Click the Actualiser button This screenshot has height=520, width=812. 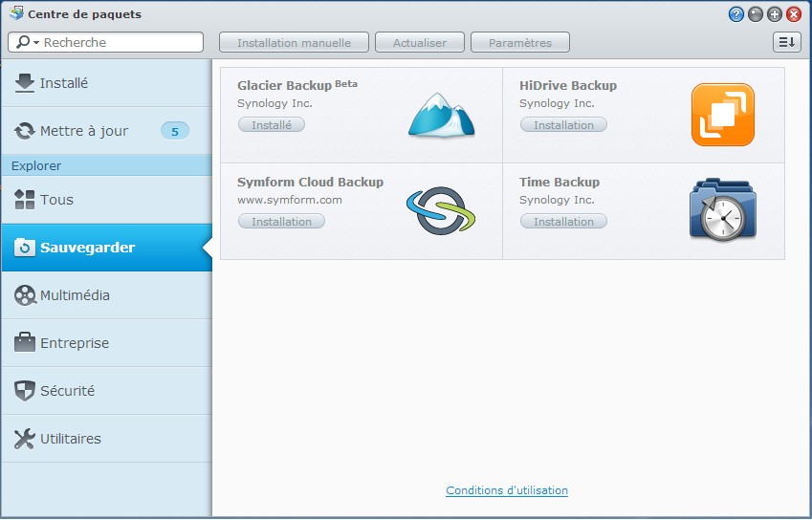pos(419,43)
